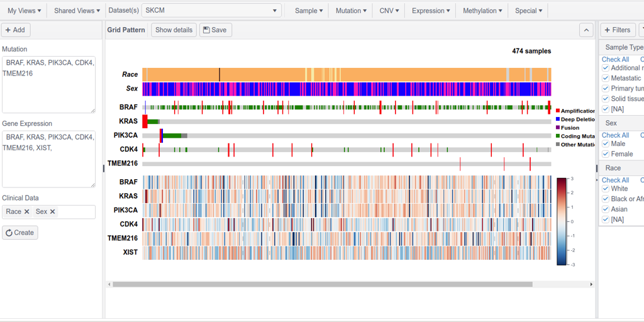Click the Show details button
Image resolution: width=644 pixels, height=322 pixels.
tap(174, 30)
